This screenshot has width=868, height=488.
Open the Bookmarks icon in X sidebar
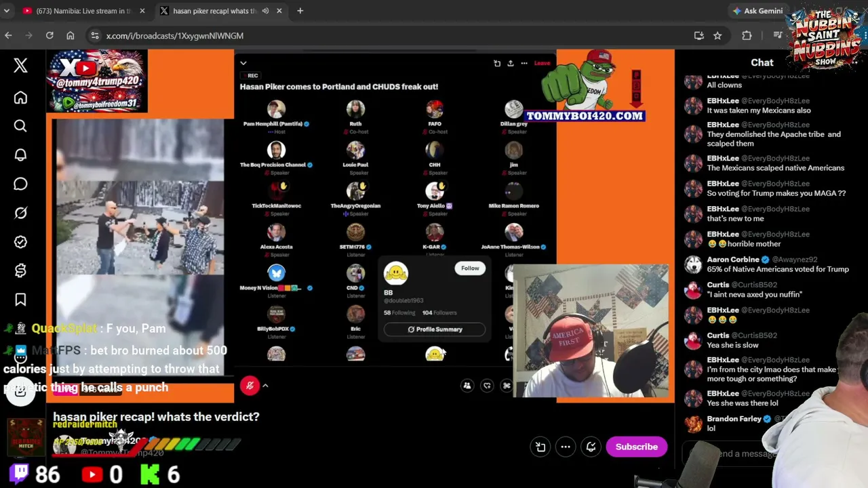(20, 300)
